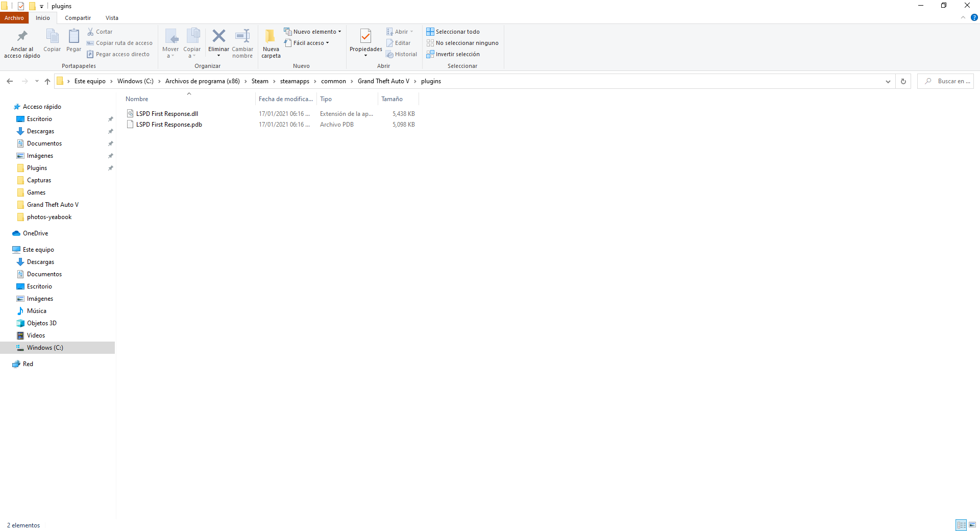Click Pegar acceso directo
Image resolution: width=980 pixels, height=531 pixels.
click(x=118, y=54)
